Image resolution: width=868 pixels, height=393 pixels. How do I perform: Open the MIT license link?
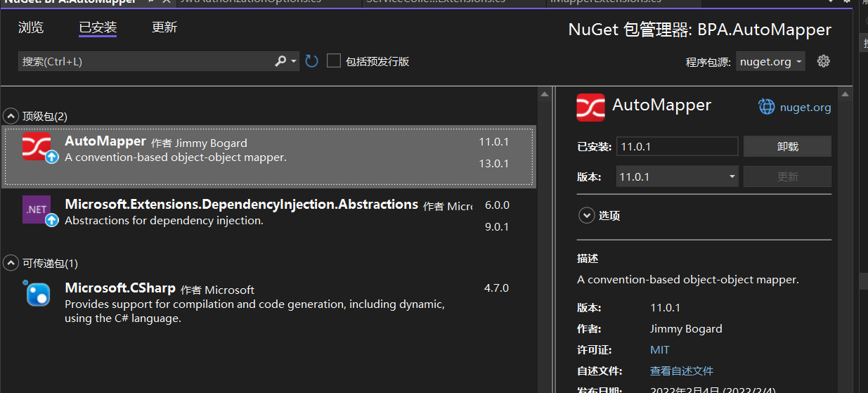(x=660, y=349)
